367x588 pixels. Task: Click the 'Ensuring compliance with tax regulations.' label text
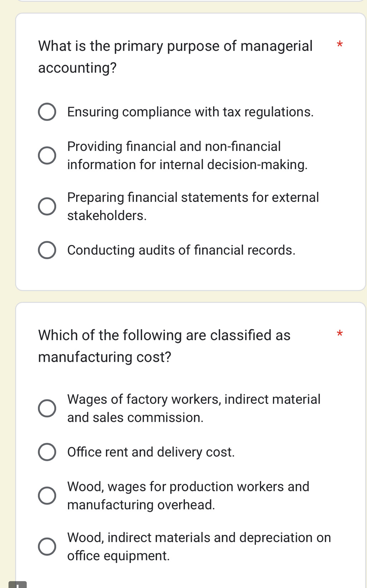click(190, 112)
